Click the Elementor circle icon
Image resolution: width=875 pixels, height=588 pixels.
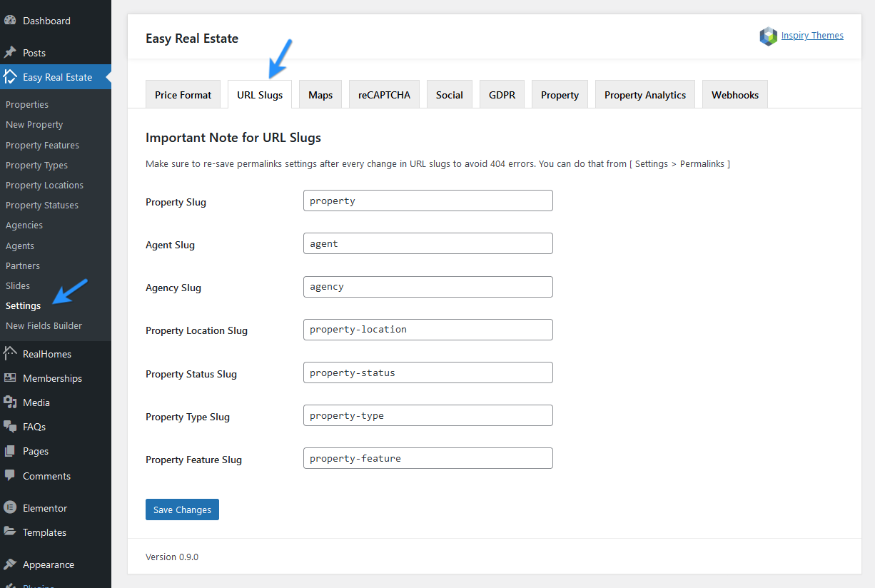click(10, 508)
